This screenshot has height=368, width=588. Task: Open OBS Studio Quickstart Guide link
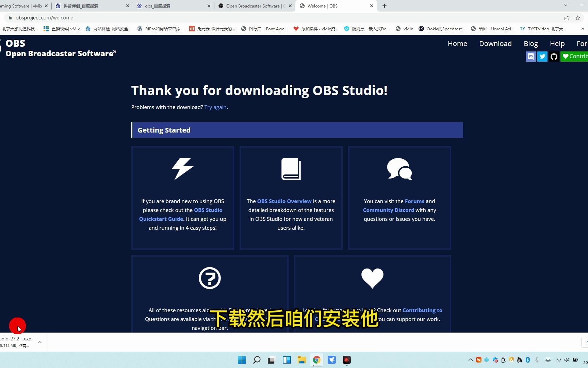coord(181,215)
